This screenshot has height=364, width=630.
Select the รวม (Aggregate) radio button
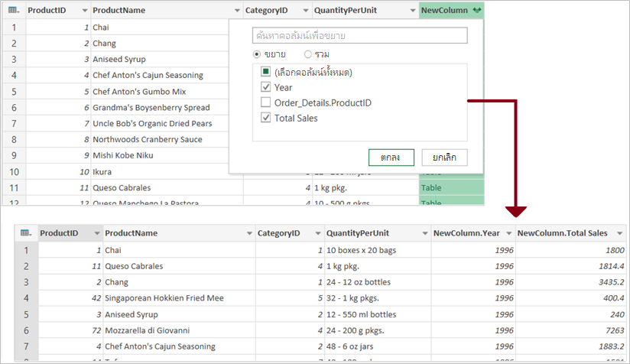point(308,54)
